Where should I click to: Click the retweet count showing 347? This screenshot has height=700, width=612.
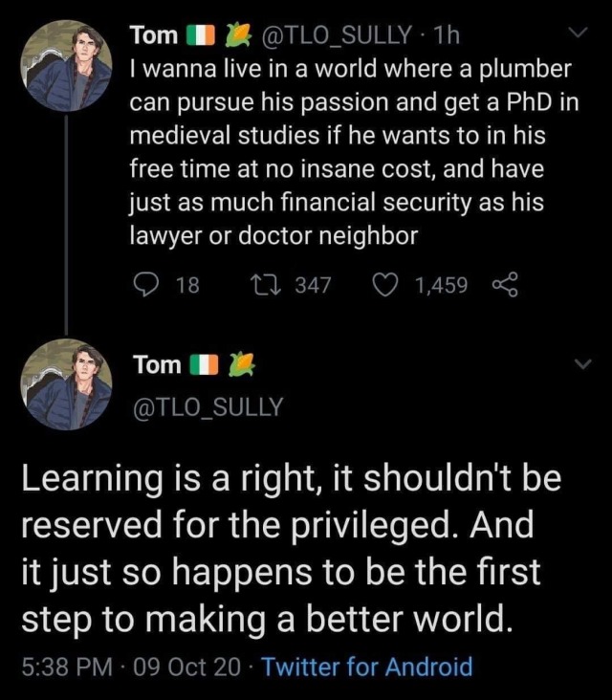click(x=311, y=284)
